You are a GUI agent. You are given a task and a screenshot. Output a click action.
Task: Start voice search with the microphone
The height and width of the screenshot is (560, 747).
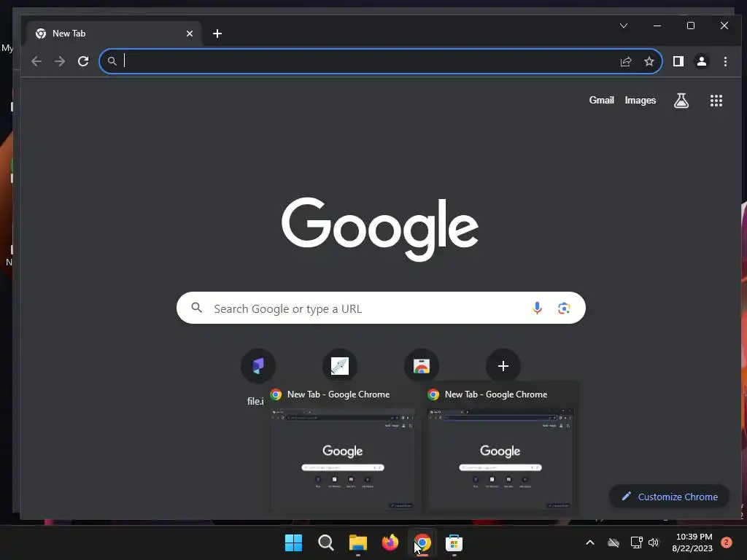(x=537, y=308)
